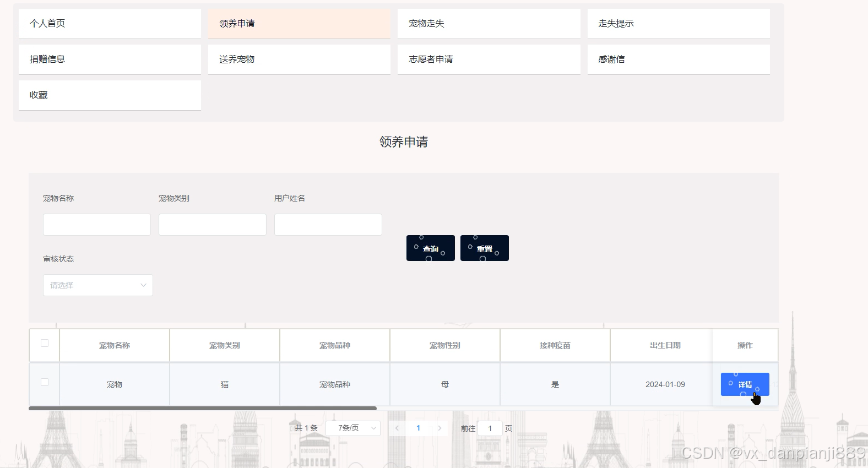Viewport: 868px width, 468px height.
Task: Select the 母 gender cell
Action: pyautogui.click(x=445, y=384)
